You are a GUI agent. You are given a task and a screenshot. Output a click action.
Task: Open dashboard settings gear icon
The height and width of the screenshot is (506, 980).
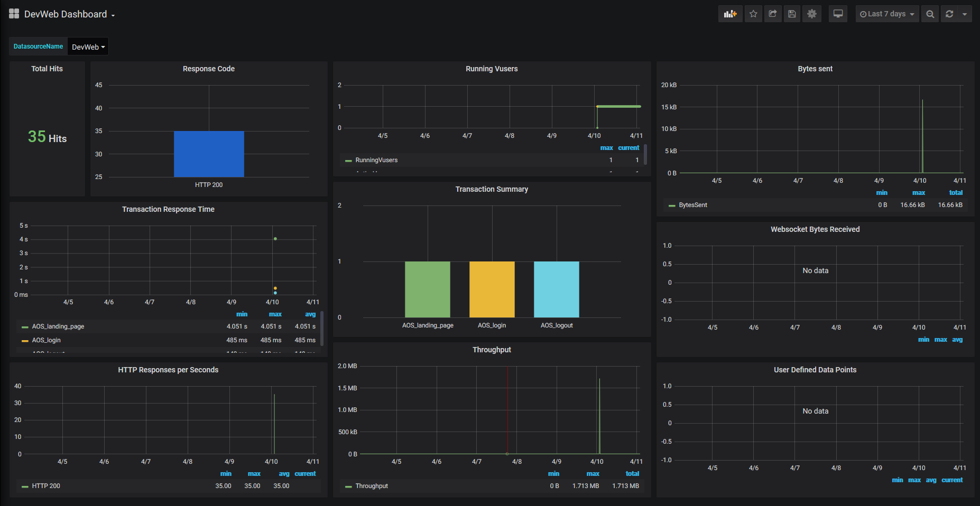[812, 14]
